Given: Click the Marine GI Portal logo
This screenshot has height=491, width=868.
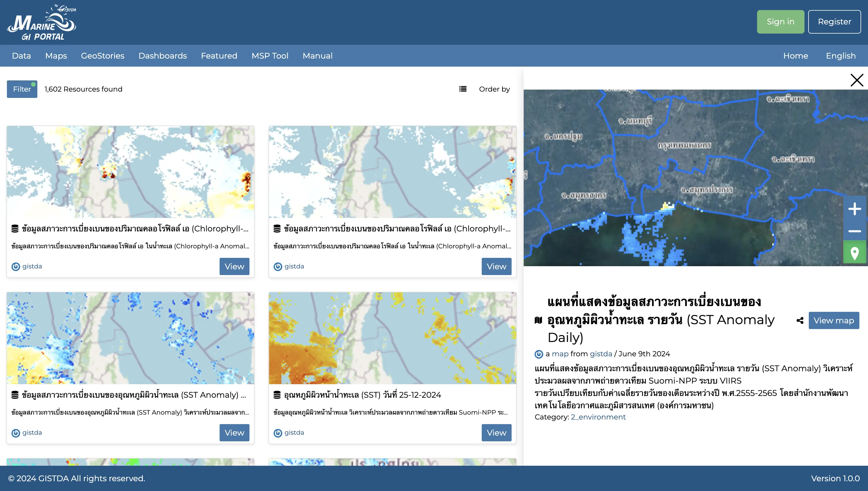Looking at the screenshot, I should coord(42,23).
